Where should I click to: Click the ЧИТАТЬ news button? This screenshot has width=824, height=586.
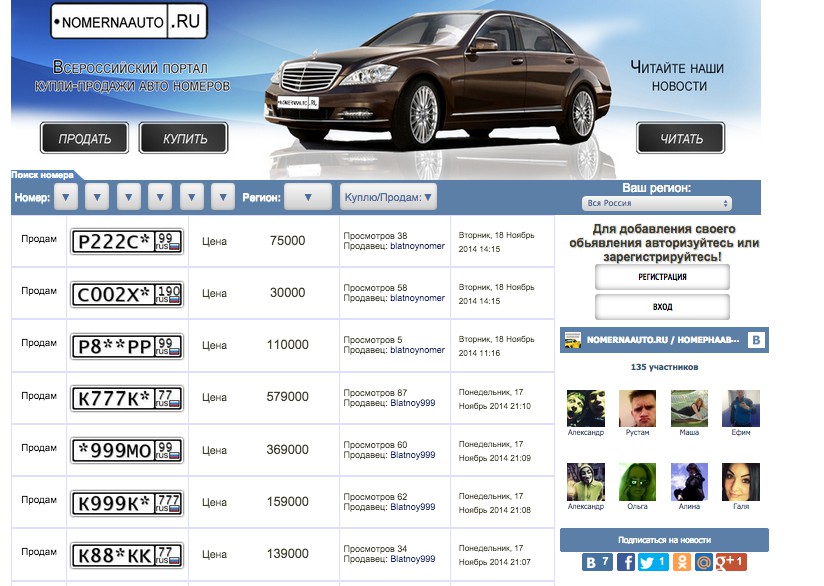click(x=681, y=138)
